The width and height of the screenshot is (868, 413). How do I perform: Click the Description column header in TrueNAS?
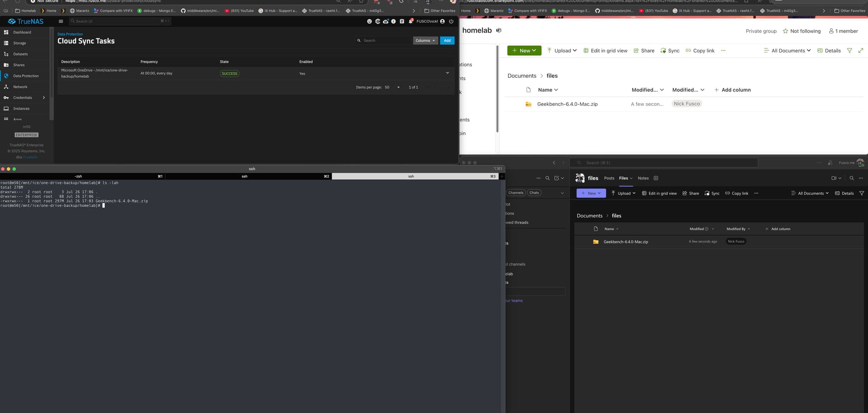[71, 62]
